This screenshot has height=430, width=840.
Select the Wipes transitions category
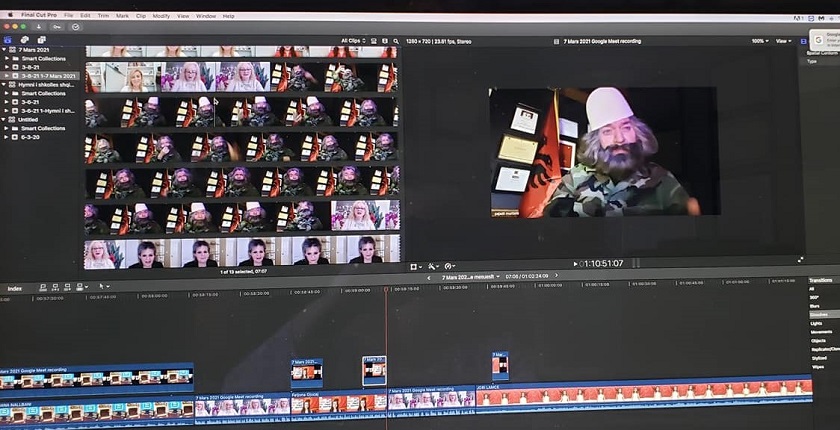point(818,367)
